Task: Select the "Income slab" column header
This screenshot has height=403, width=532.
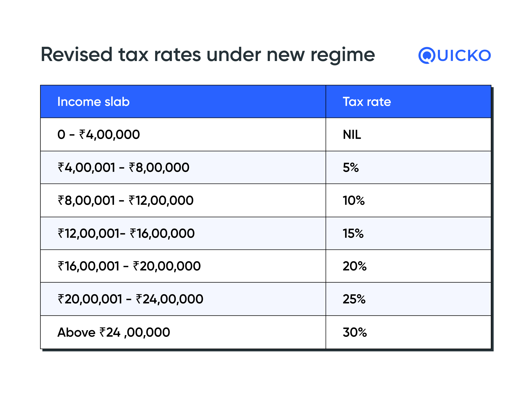Action: pyautogui.click(x=93, y=102)
